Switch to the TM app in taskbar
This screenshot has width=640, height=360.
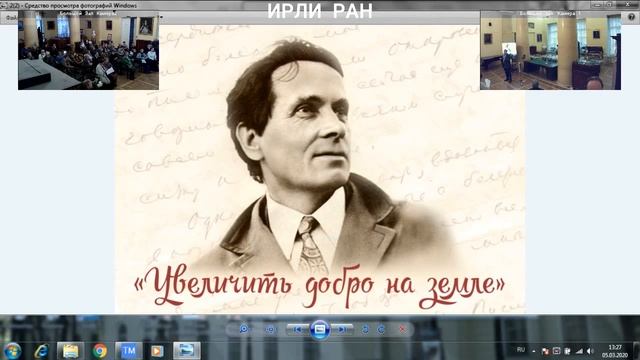(129, 351)
